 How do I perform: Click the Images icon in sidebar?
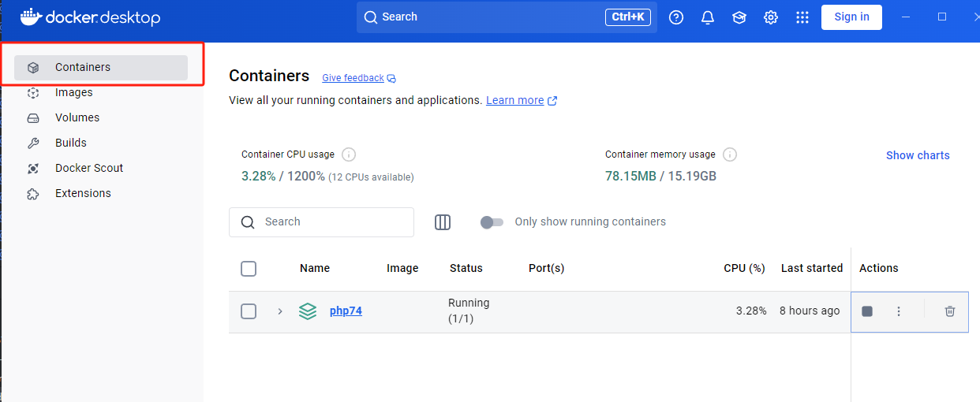33,93
